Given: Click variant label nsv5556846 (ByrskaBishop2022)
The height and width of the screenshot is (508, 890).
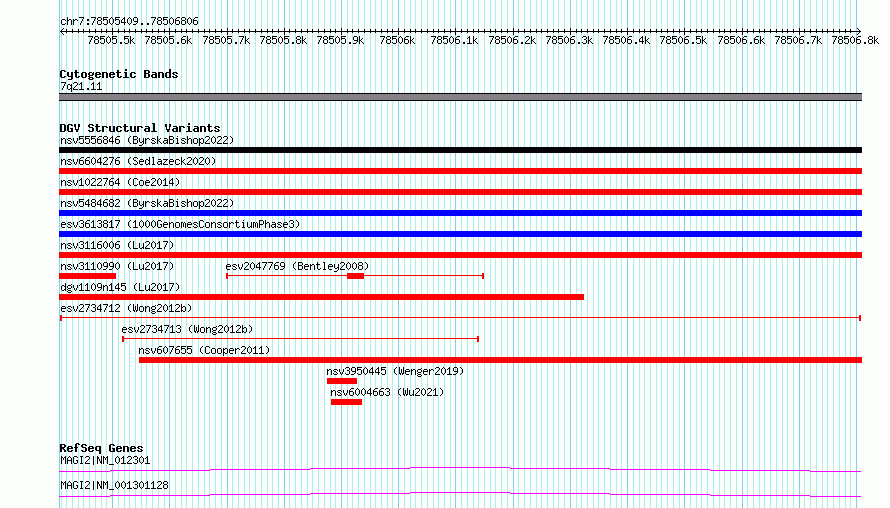Looking at the screenshot, I should 147,140.
